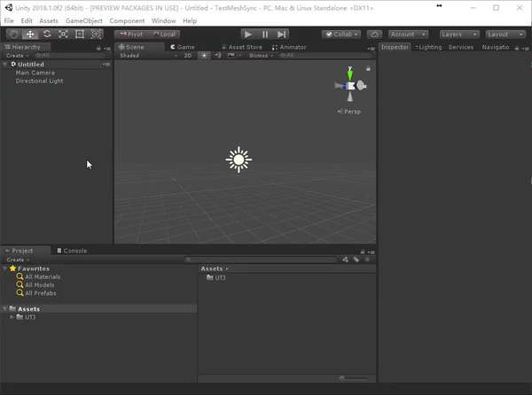The height and width of the screenshot is (395, 532).
Task: Open the Assets menu
Action: (49, 21)
